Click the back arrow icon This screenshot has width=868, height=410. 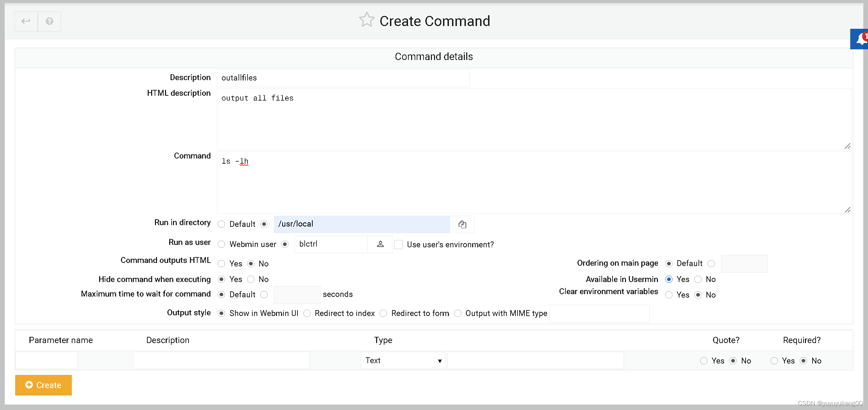26,22
